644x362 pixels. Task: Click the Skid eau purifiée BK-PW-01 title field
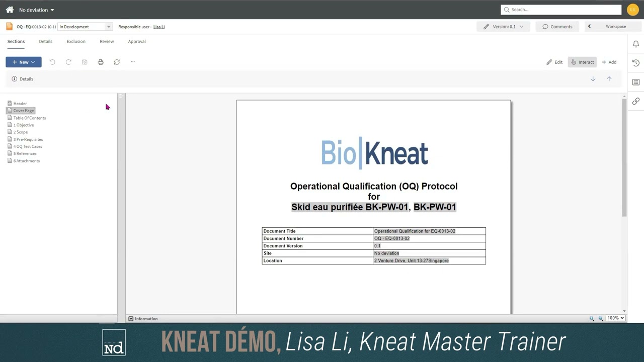[x=350, y=207]
